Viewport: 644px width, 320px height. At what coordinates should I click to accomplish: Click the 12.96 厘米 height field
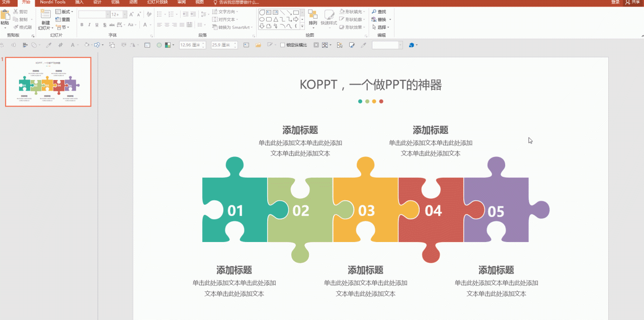(x=193, y=45)
